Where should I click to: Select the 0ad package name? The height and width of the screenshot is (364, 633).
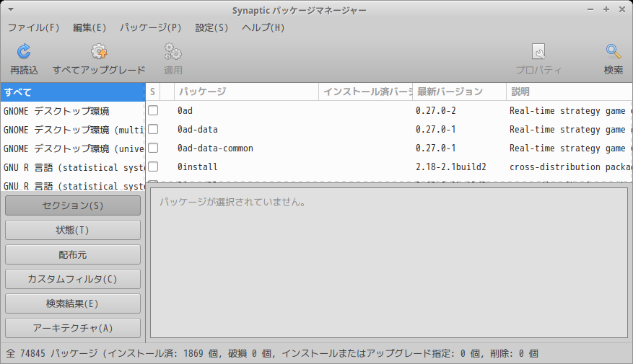[x=185, y=110]
